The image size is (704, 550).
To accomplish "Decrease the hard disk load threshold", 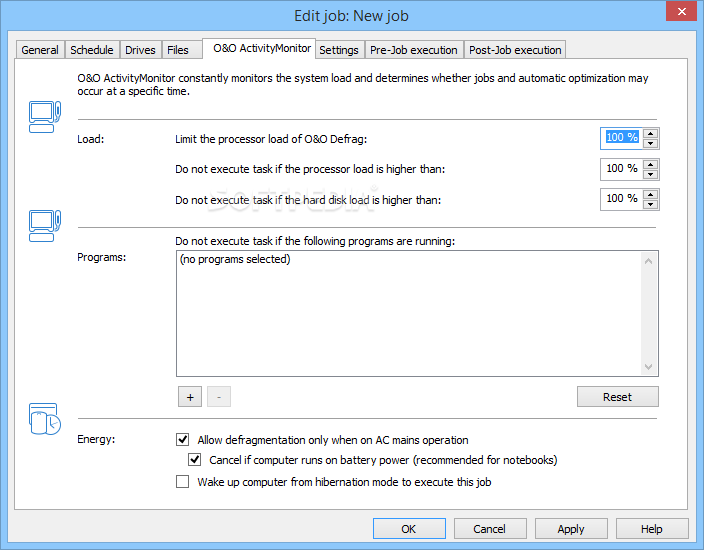I will [651, 205].
